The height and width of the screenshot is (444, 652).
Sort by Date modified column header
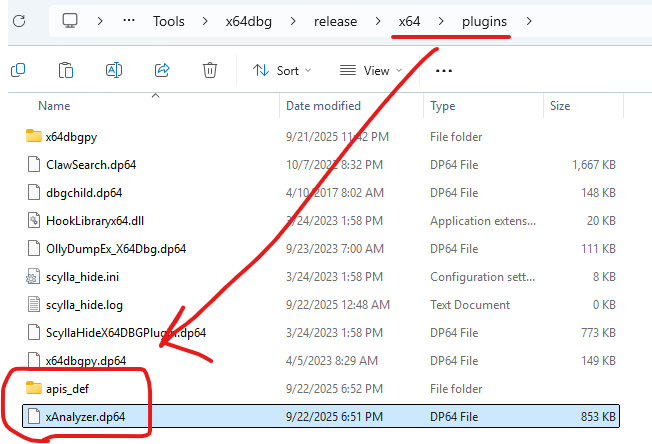click(323, 106)
